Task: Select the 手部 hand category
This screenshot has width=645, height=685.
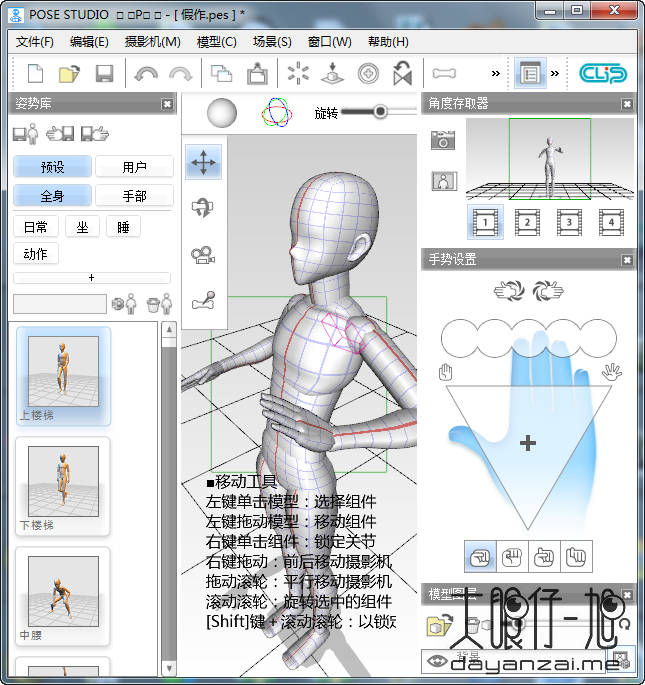Action: pos(134,195)
